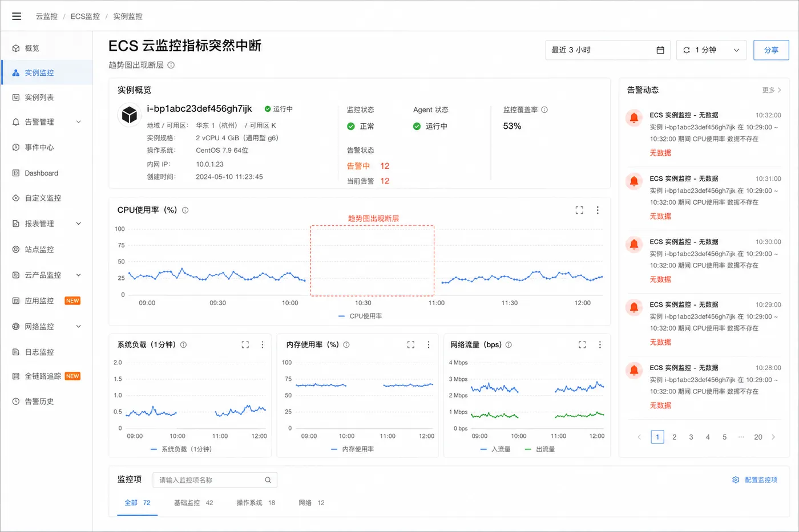Screen dimensions: 799x532
Task: Click the 请输入监控项名称 search field
Action: coord(215,480)
